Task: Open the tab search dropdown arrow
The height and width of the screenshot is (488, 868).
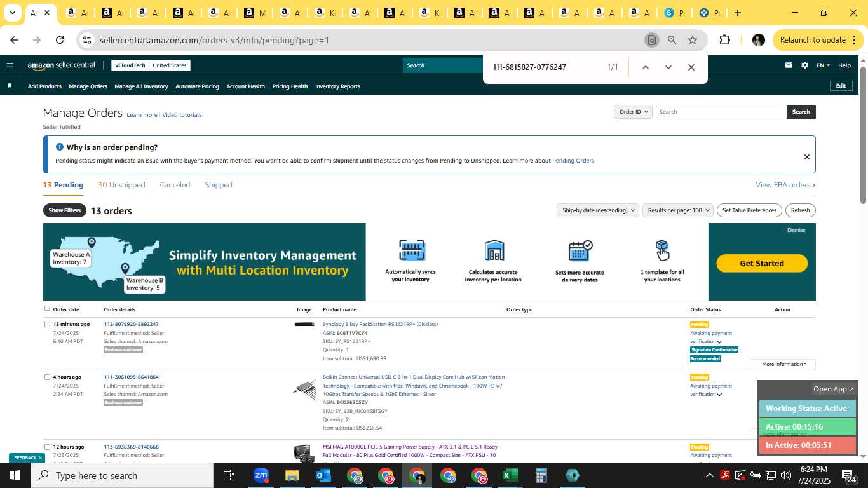Action: point(12,13)
